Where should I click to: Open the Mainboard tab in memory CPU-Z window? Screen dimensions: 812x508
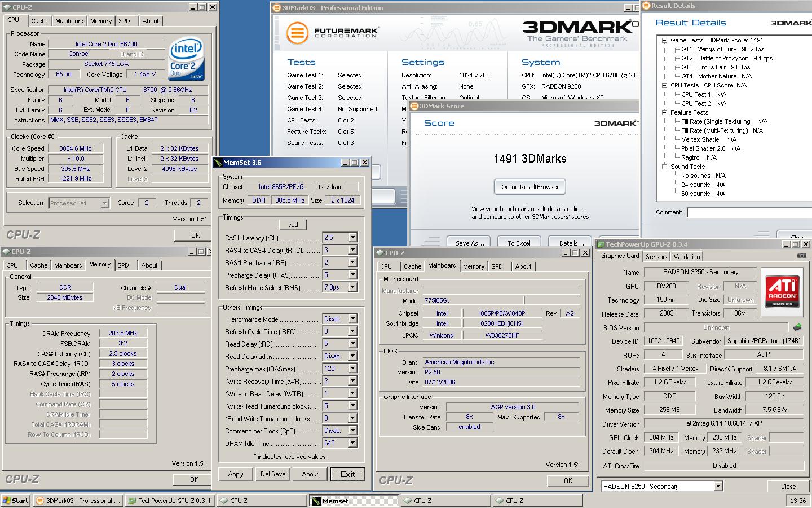[x=68, y=265]
